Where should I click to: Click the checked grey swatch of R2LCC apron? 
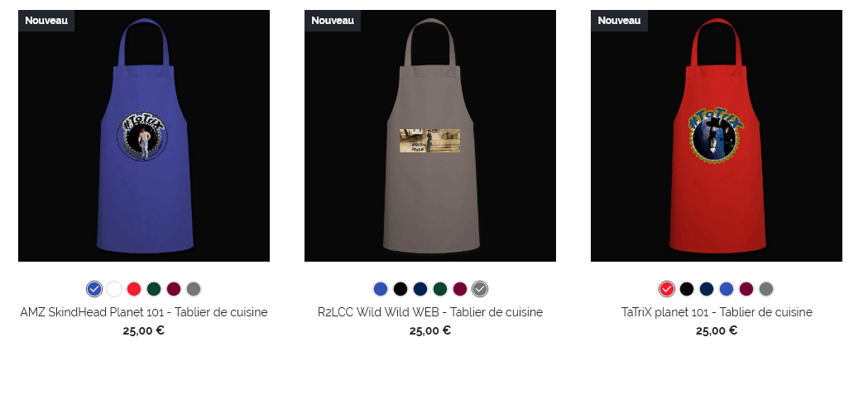[480, 289]
